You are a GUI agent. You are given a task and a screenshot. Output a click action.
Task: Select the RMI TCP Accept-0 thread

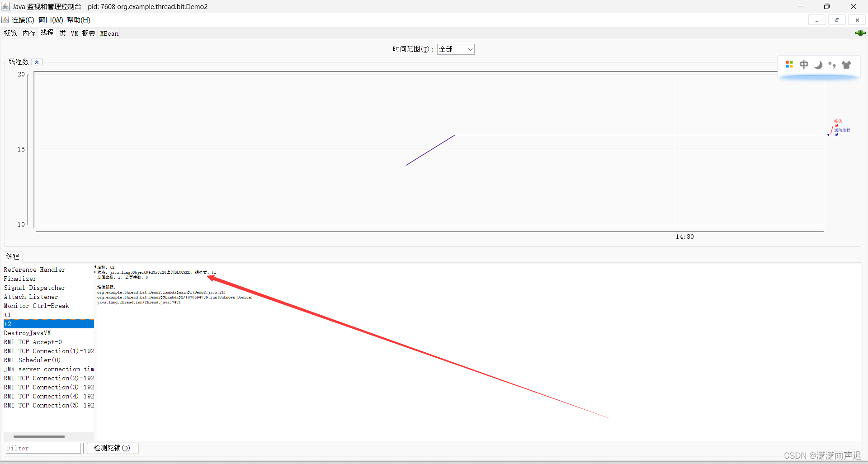click(x=49, y=342)
